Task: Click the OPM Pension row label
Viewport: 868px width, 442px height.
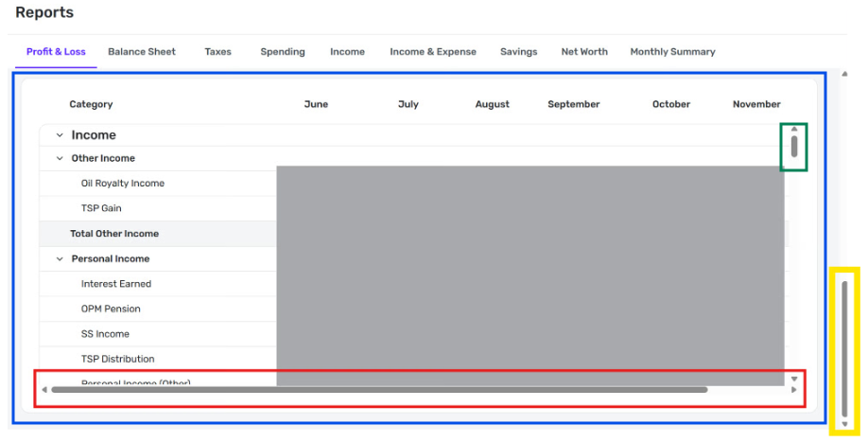Action: (111, 309)
